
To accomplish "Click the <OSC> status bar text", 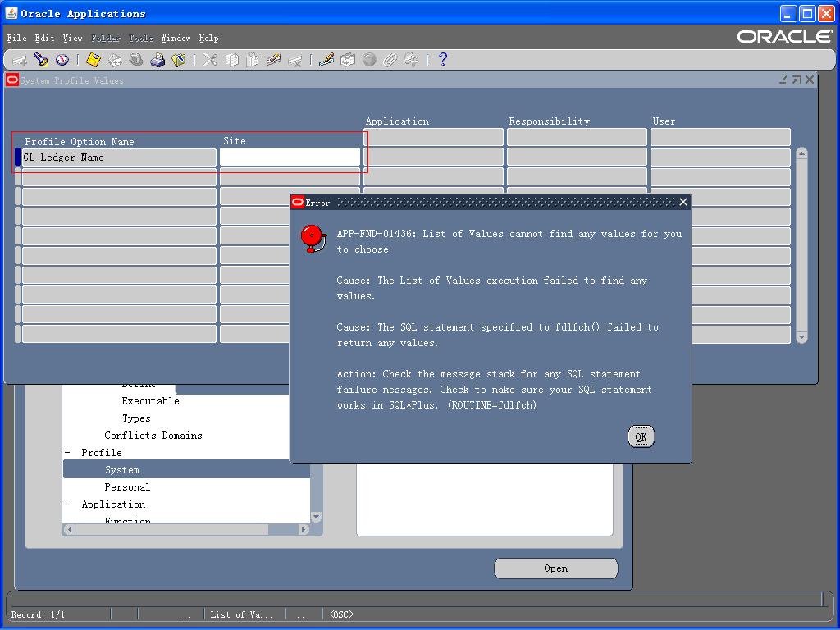I will [x=342, y=614].
